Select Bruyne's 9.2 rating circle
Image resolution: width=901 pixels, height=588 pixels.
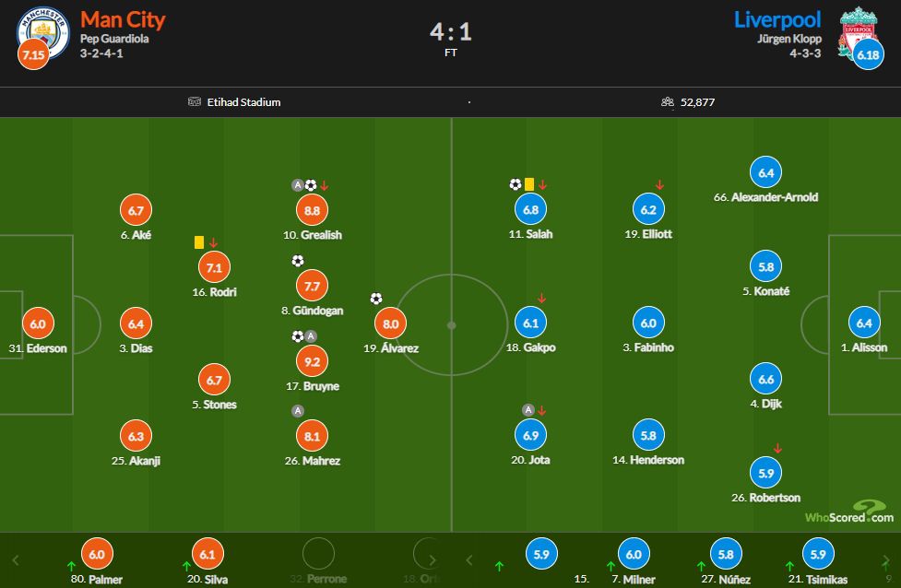tap(312, 362)
